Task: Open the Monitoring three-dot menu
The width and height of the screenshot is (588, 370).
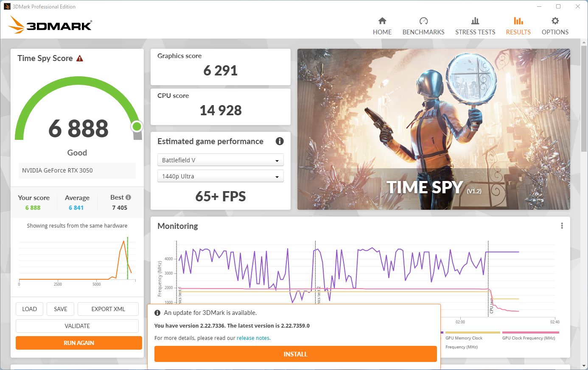Action: (x=562, y=226)
